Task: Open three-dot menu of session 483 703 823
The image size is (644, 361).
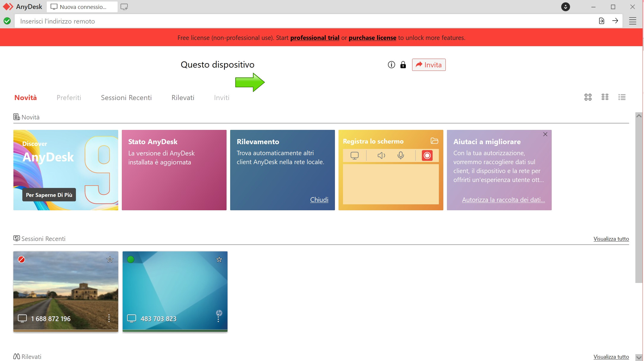Action: pyautogui.click(x=218, y=318)
